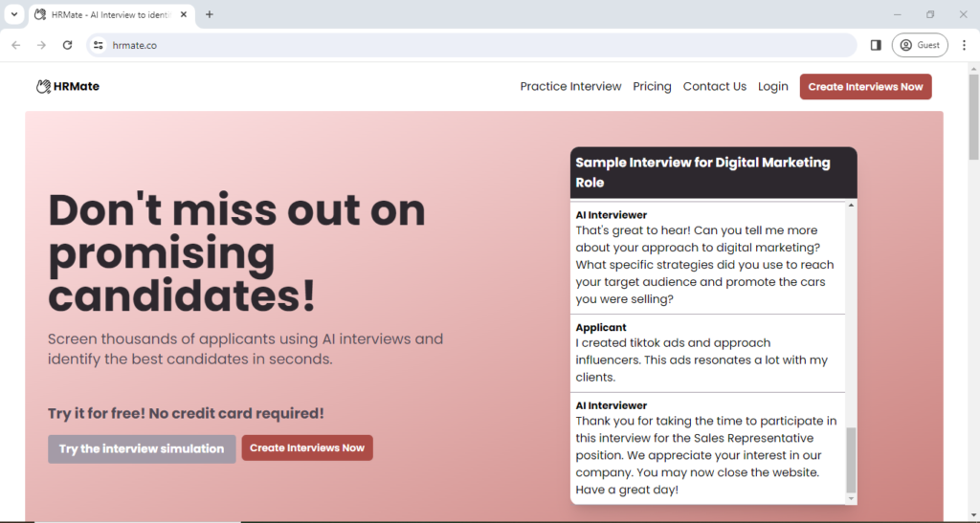980x523 pixels.
Task: Click the chat panel scroll-up arrow
Action: pyautogui.click(x=851, y=206)
